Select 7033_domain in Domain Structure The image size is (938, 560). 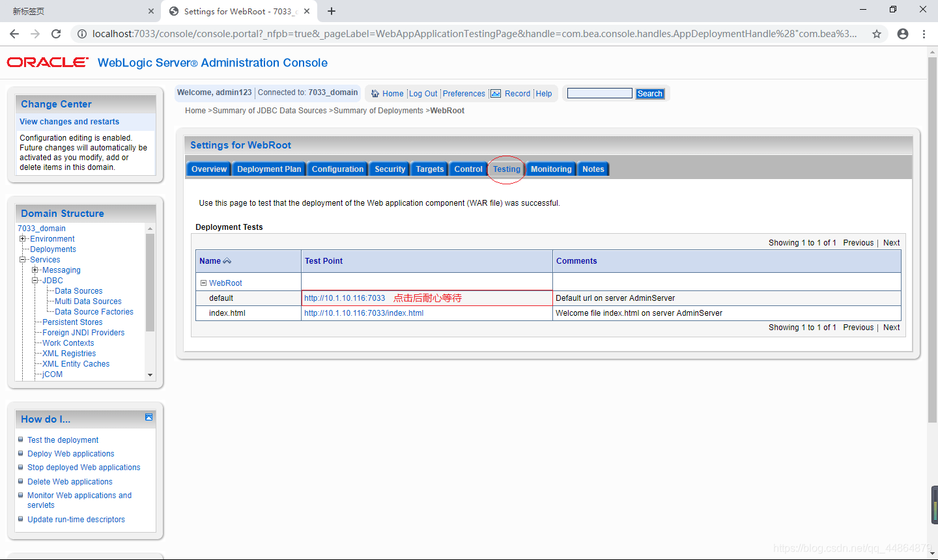42,229
